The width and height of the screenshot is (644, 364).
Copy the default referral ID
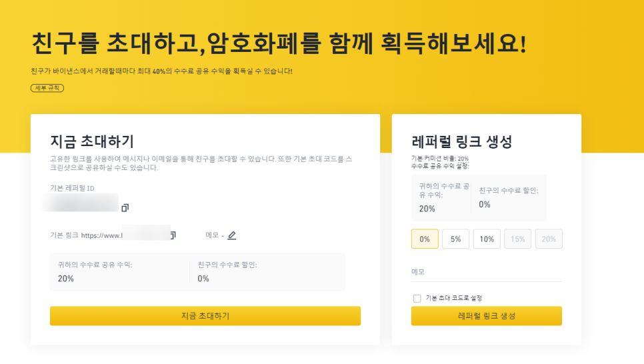tap(125, 208)
